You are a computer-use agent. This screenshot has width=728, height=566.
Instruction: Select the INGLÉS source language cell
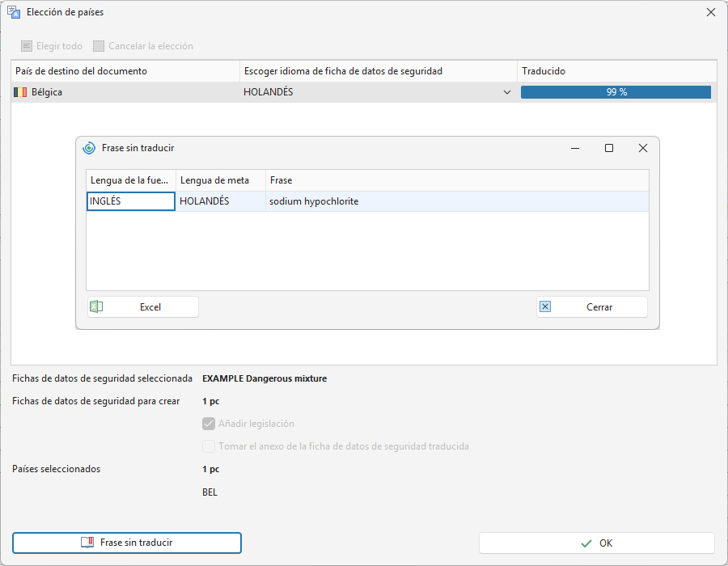pyautogui.click(x=131, y=201)
